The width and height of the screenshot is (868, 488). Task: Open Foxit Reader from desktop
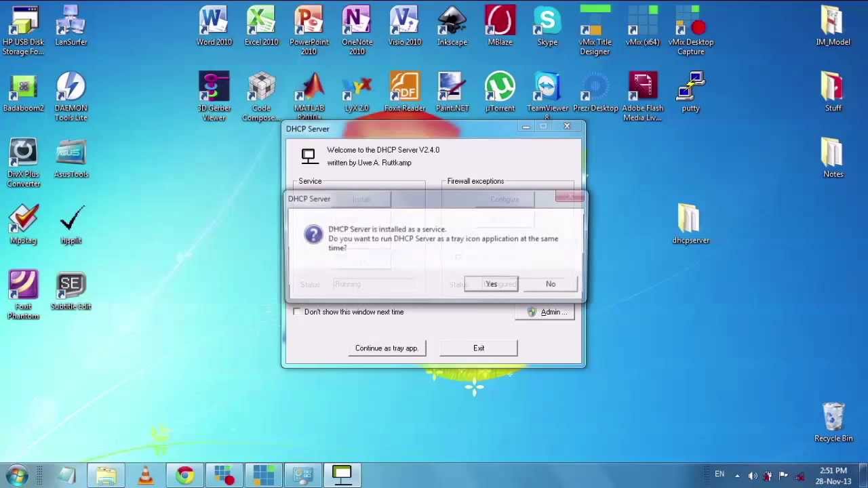click(405, 92)
